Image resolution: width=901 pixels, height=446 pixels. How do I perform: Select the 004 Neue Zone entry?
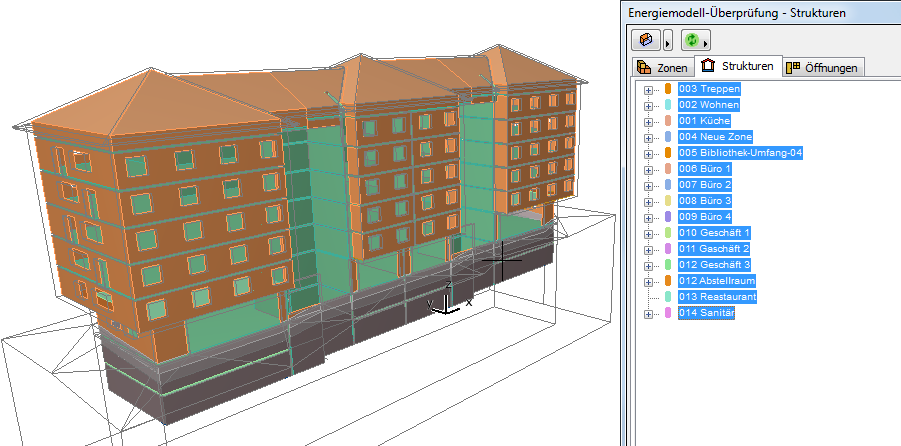click(716, 137)
